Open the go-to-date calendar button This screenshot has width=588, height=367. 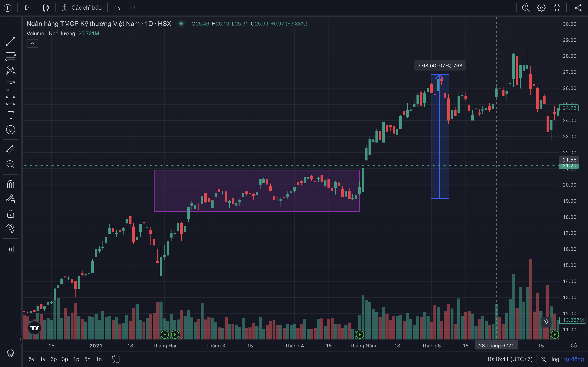[x=116, y=359]
